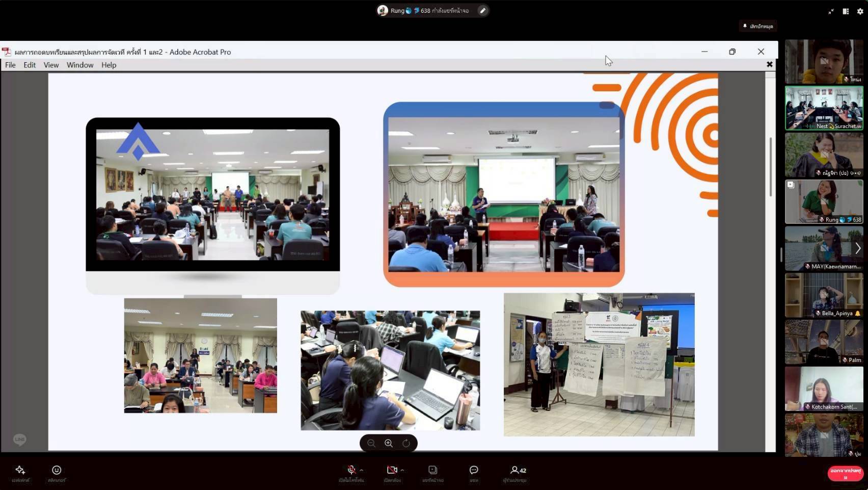The image size is (868, 490).
Task: Turn on the camera
Action: tap(392, 470)
